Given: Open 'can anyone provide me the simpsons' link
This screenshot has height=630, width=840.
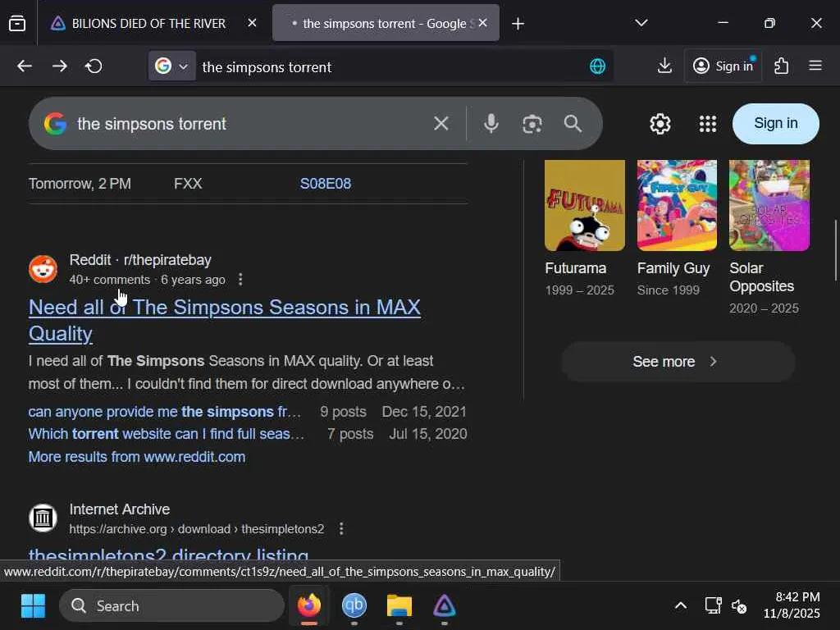Looking at the screenshot, I should [x=164, y=412].
